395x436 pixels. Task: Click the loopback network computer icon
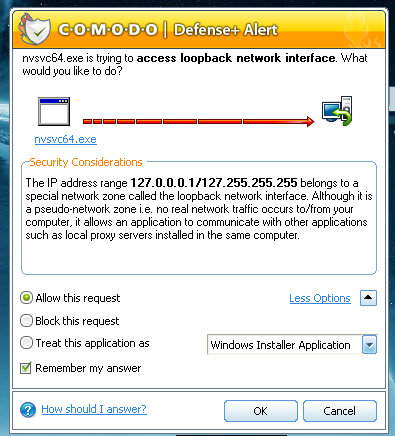(x=337, y=111)
